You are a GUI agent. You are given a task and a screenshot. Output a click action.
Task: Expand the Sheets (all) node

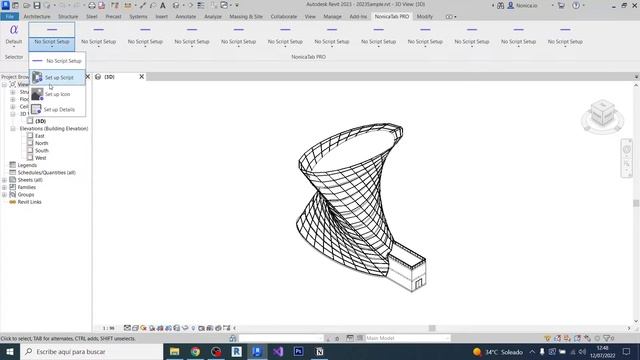[x=4, y=180]
